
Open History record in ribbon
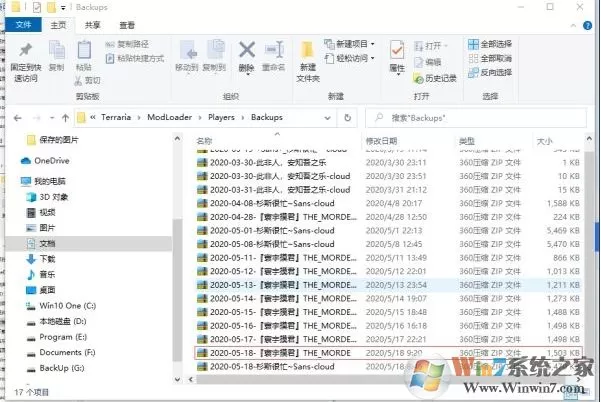coord(435,78)
